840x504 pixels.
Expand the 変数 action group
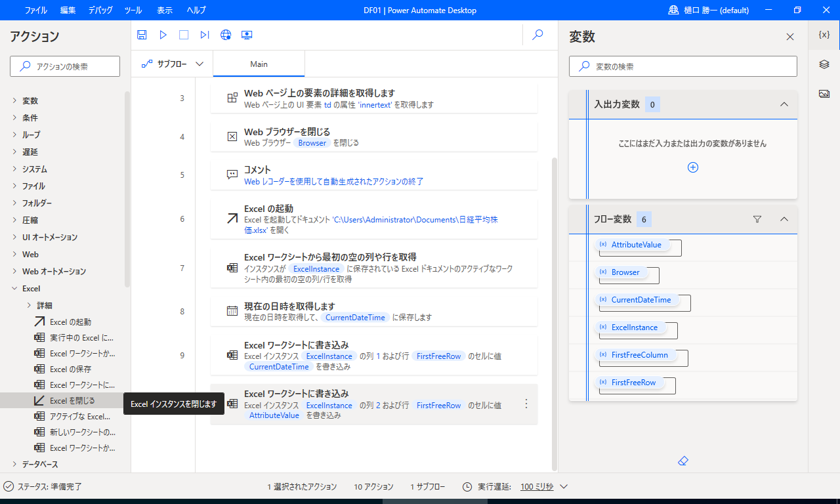[x=14, y=101]
